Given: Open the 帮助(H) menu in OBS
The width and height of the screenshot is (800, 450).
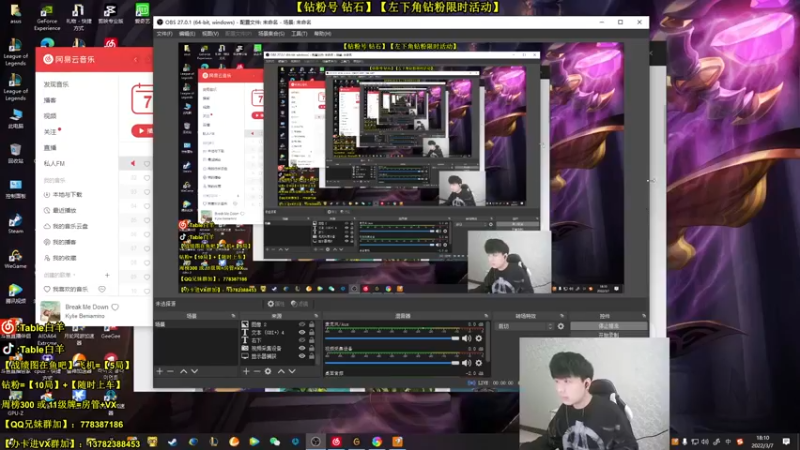Looking at the screenshot, I should tap(322, 34).
